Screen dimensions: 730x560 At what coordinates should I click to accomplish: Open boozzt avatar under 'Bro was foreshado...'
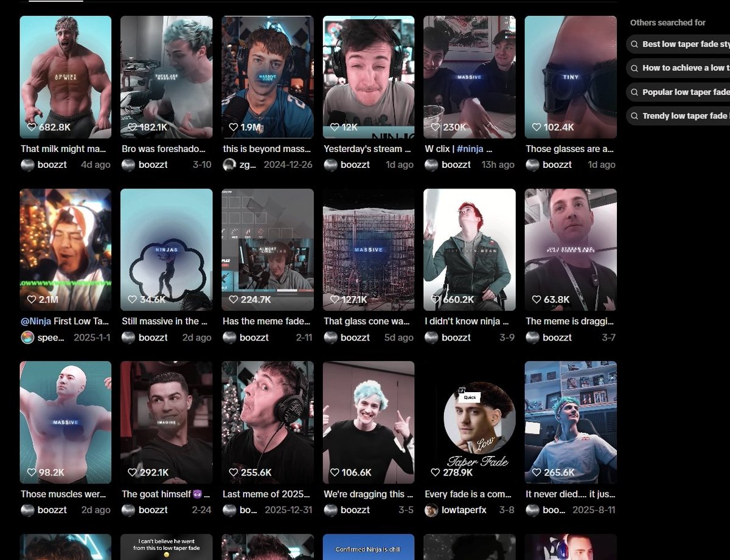(x=128, y=165)
